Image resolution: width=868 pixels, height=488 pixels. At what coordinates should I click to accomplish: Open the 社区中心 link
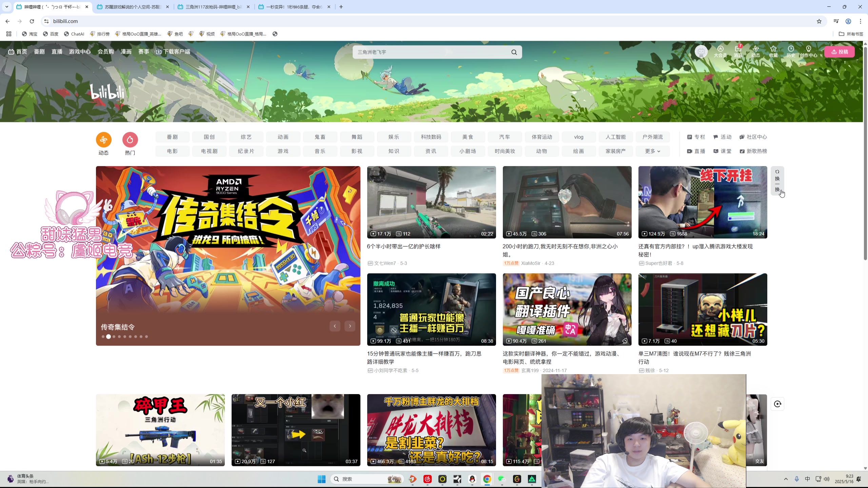pyautogui.click(x=753, y=137)
